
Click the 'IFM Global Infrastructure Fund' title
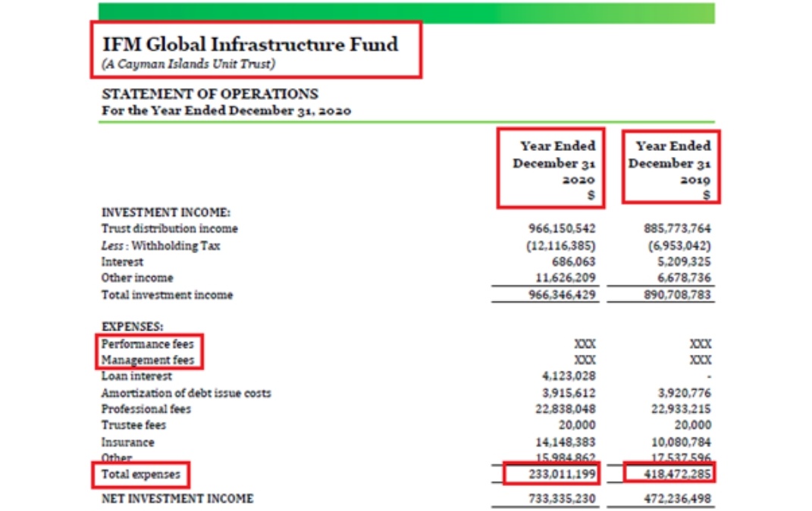point(250,45)
